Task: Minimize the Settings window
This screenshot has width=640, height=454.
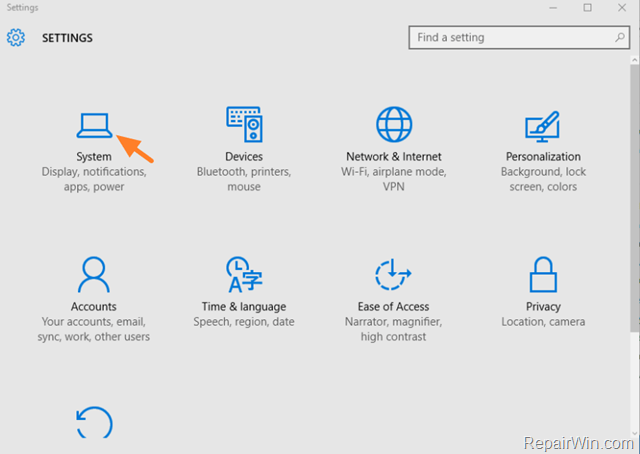Action: 553,8
